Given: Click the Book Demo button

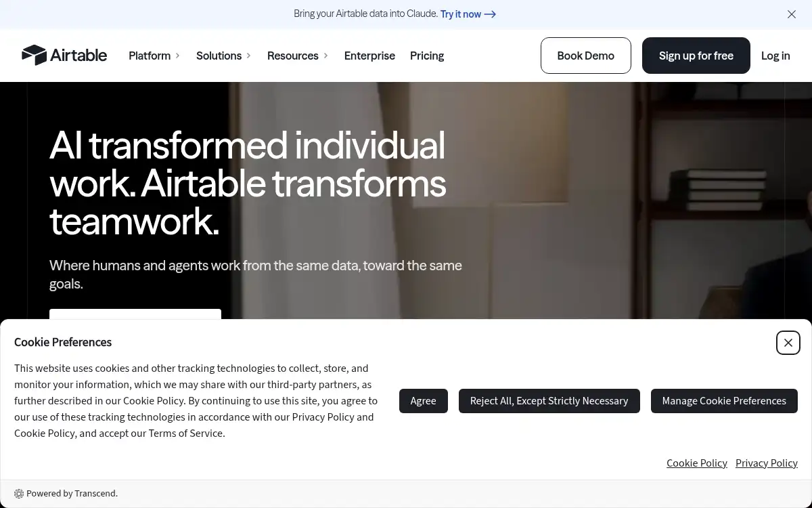Looking at the screenshot, I should click(586, 56).
